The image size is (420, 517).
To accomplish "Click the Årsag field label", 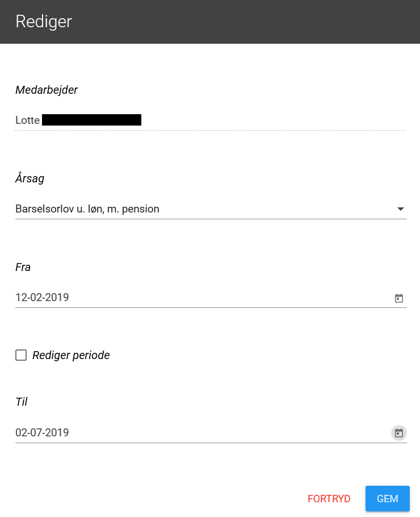I will tap(30, 178).
